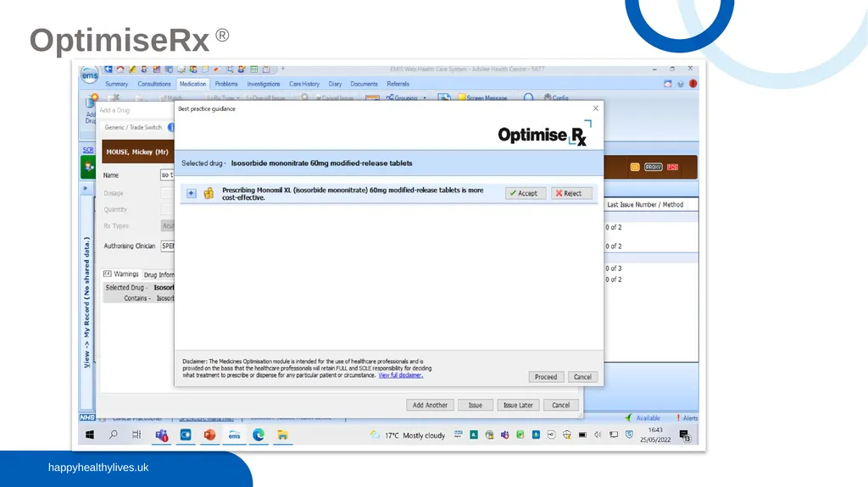The width and height of the screenshot is (868, 487).
Task: Switch to the Problems tab
Action: pos(226,84)
